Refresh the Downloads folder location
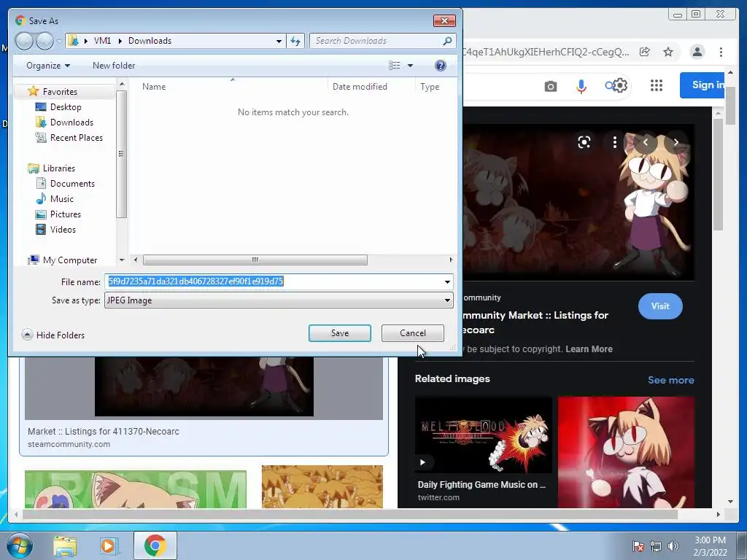747x560 pixels. coord(295,41)
